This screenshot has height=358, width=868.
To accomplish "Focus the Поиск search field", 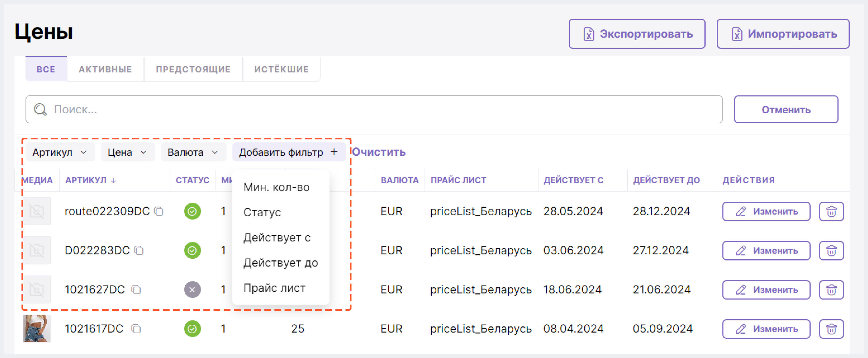I will [374, 109].
